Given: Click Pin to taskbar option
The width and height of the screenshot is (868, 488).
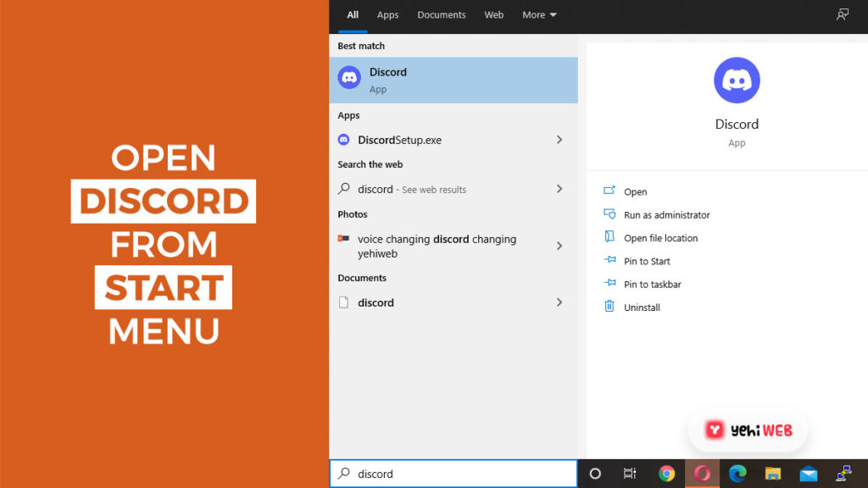Looking at the screenshot, I should [x=652, y=285].
